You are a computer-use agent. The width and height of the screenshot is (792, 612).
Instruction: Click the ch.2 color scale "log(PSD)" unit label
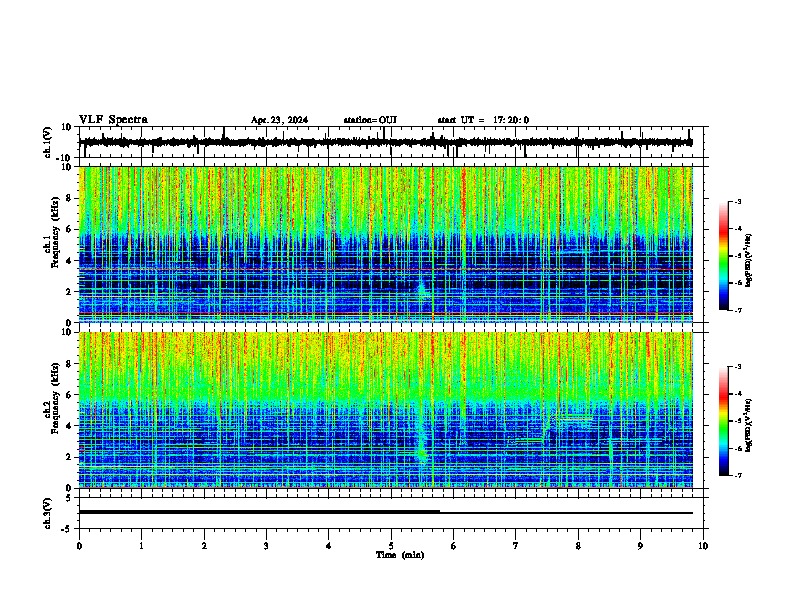(x=749, y=425)
